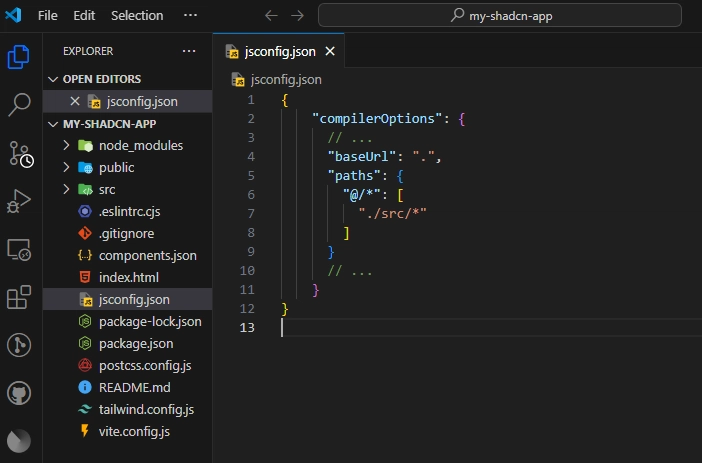Open components.json file

128,255
